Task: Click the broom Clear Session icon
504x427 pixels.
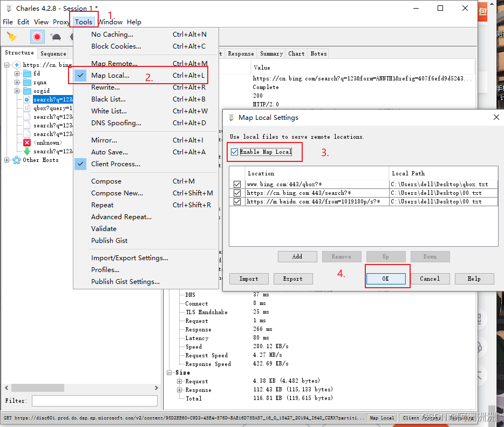Action: [11, 37]
